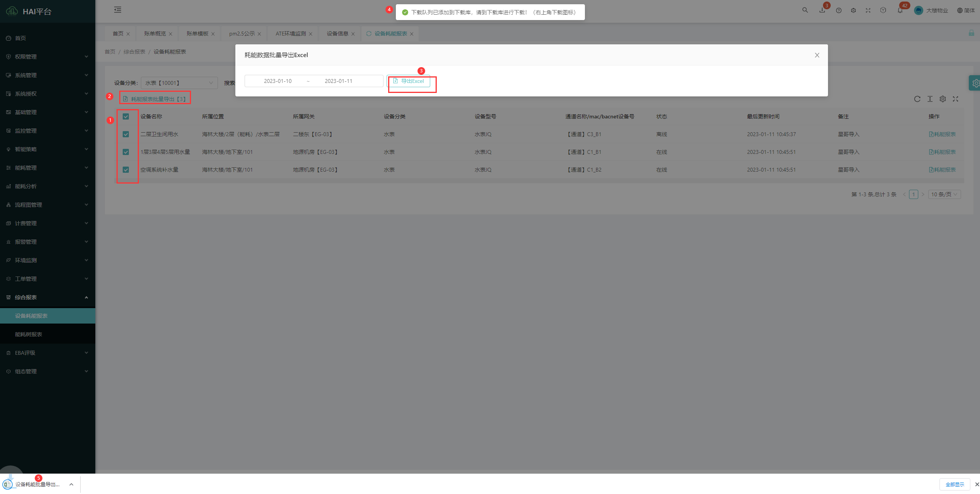
Task: Expand the 权限管理 sidebar menu
Action: (x=47, y=57)
